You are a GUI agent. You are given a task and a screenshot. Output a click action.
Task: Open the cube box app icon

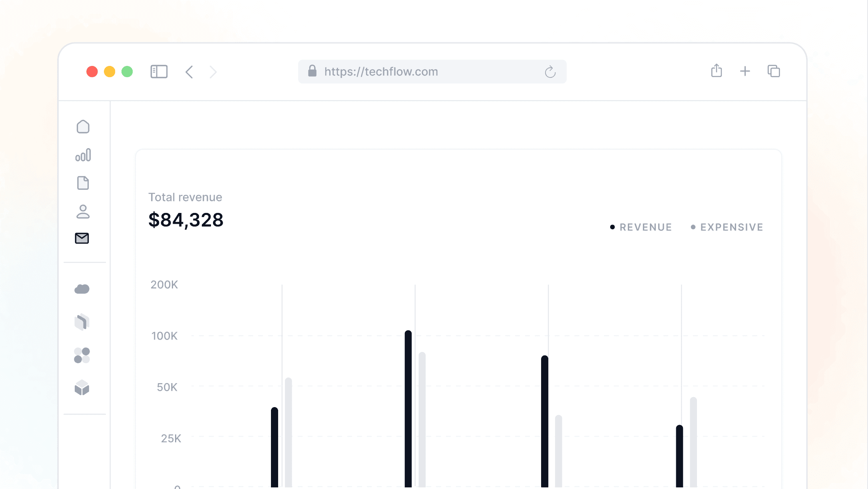[x=82, y=388]
